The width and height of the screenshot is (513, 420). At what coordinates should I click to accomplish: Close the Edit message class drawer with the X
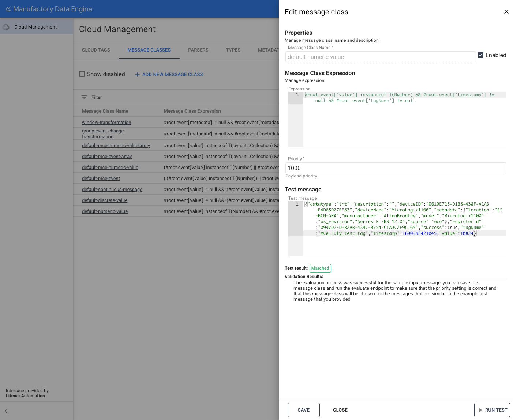click(506, 11)
